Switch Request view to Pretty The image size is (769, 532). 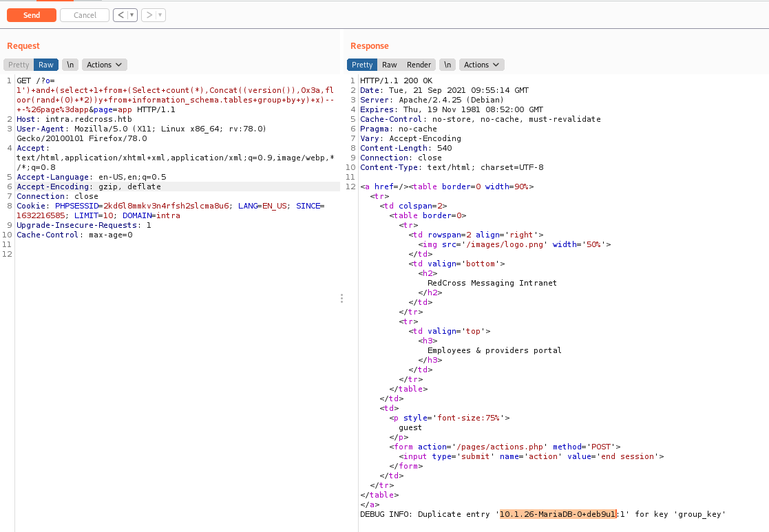tap(19, 65)
